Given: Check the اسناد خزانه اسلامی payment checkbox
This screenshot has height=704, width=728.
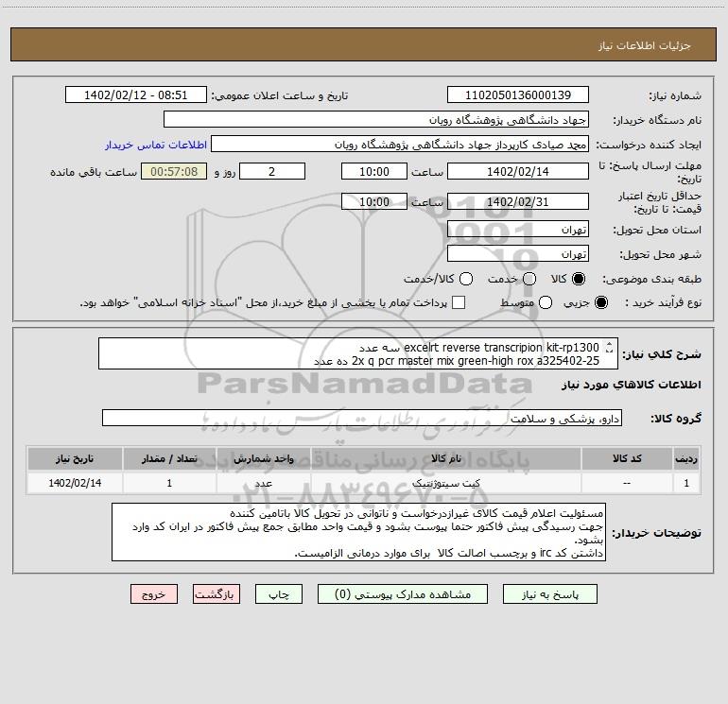Looking at the screenshot, I should coord(459,302).
